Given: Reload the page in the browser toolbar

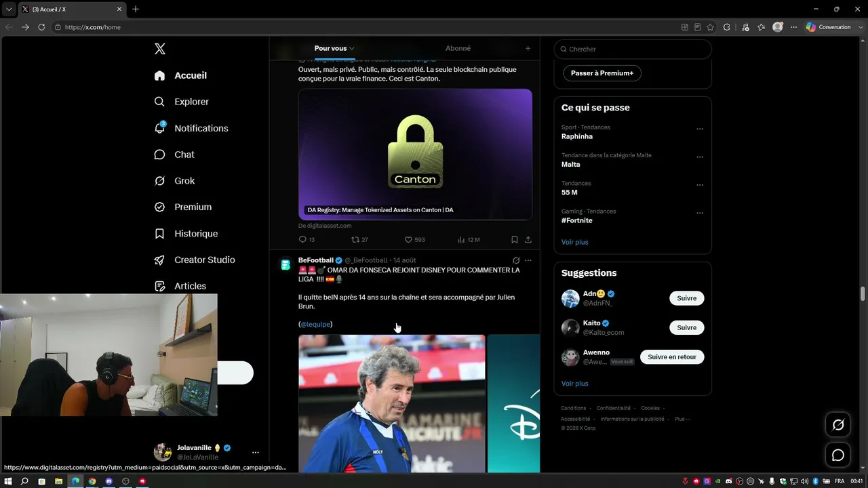Looking at the screenshot, I should [x=41, y=27].
